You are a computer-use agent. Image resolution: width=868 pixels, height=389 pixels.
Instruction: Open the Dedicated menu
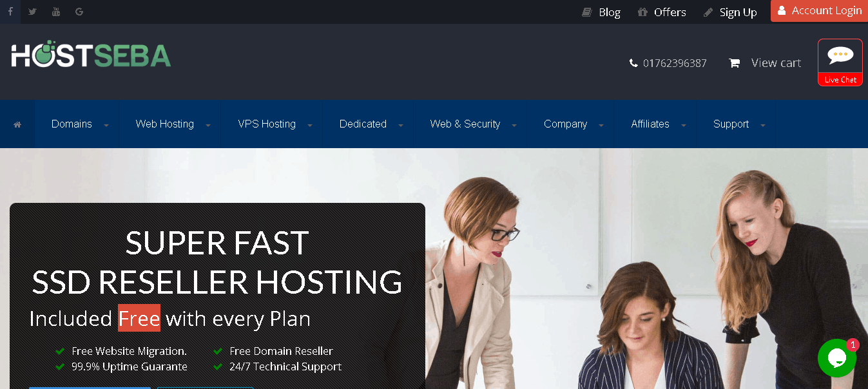[x=363, y=124]
